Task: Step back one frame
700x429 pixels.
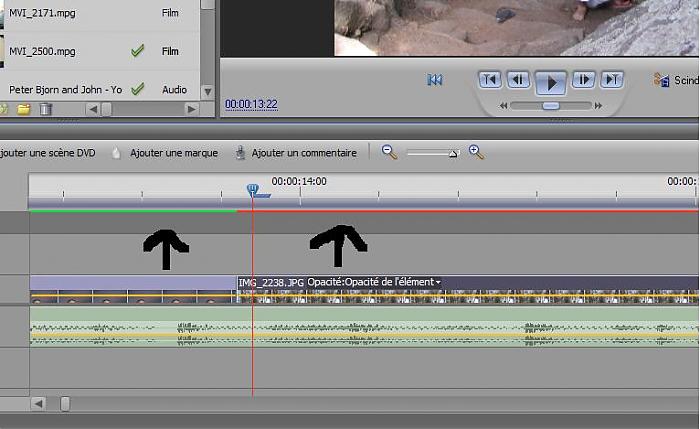Action: click(518, 80)
